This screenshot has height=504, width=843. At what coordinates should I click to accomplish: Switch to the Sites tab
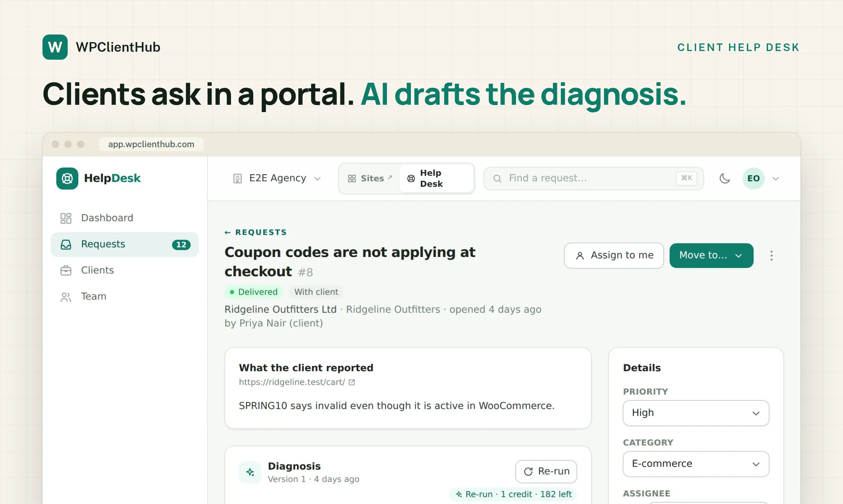coord(370,178)
